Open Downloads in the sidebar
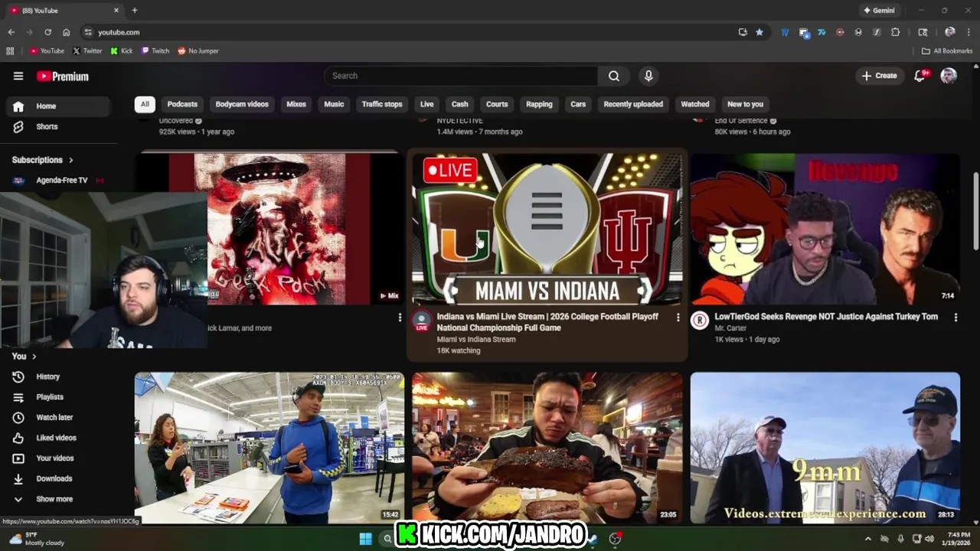This screenshot has width=980, height=551. tap(54, 478)
